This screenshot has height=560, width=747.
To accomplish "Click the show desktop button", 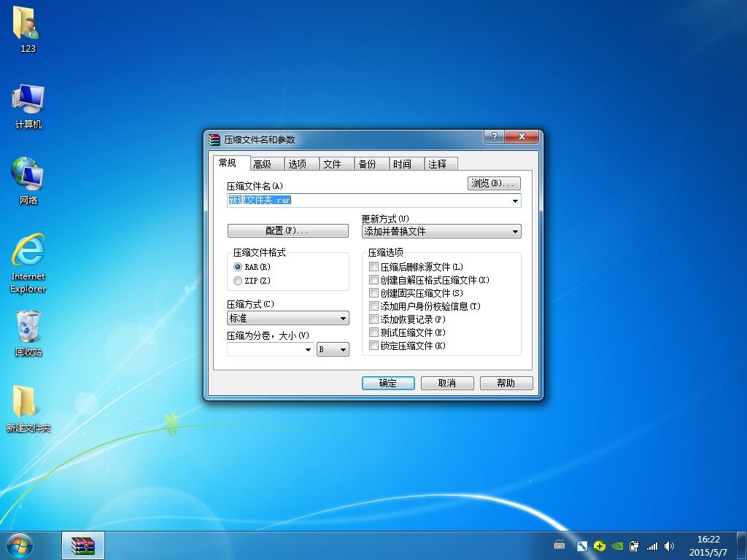I will pos(742,545).
